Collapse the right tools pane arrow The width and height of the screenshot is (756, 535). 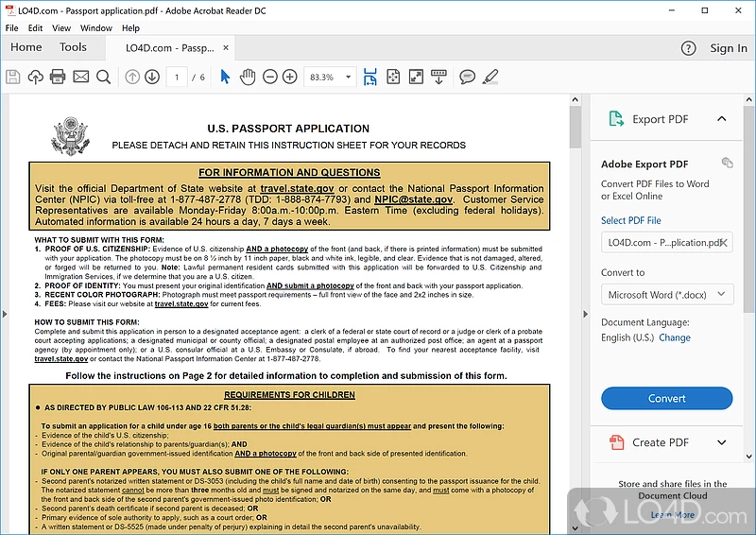[x=585, y=314]
